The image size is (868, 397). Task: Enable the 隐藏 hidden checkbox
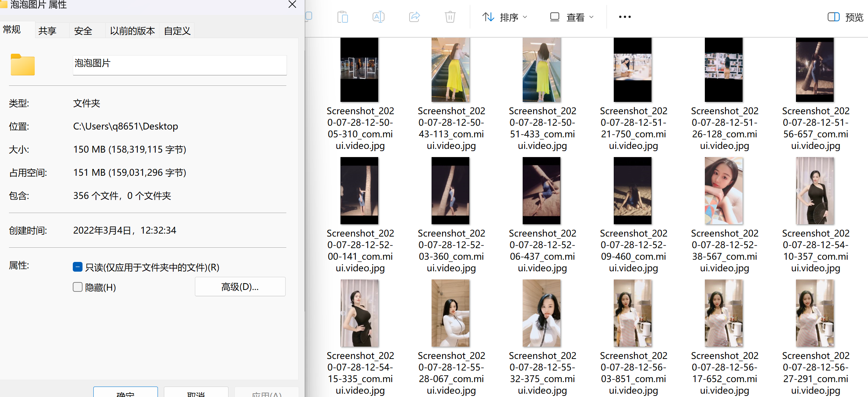pyautogui.click(x=78, y=287)
